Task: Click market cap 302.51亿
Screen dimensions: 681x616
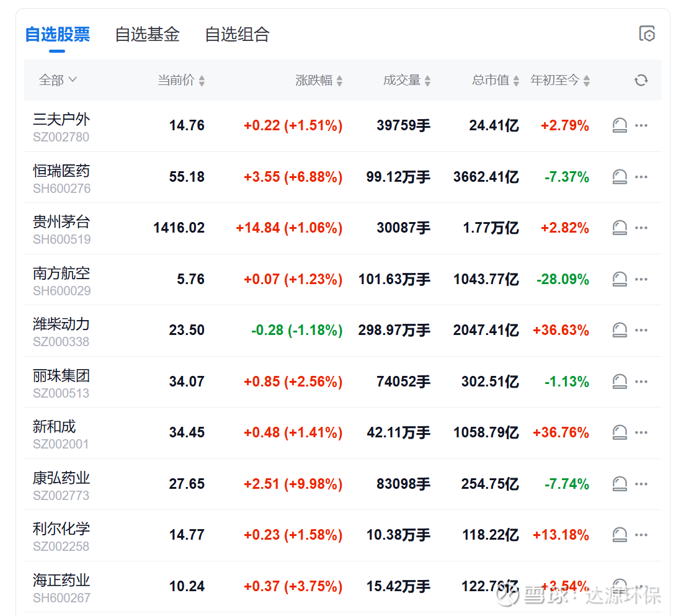Action: pos(490,382)
